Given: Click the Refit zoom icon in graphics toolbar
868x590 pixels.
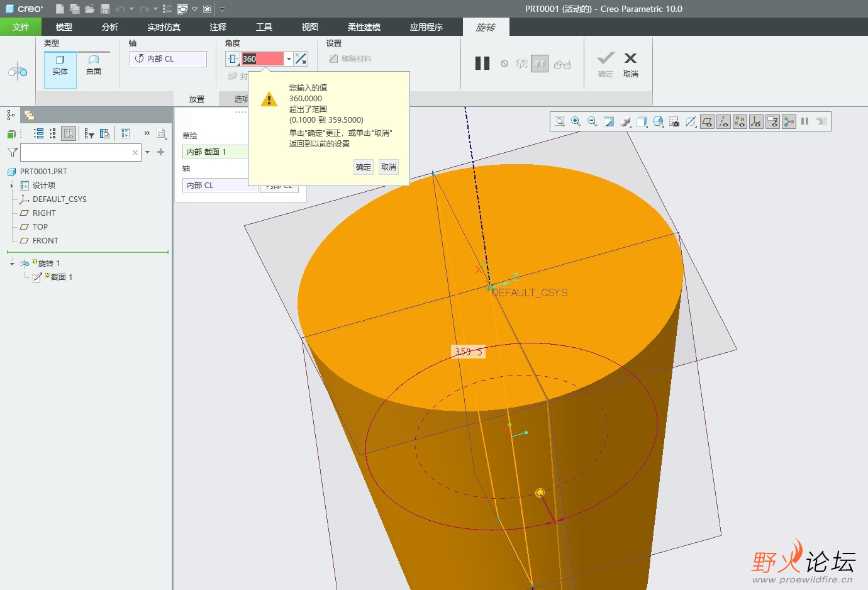Looking at the screenshot, I should click(x=560, y=121).
